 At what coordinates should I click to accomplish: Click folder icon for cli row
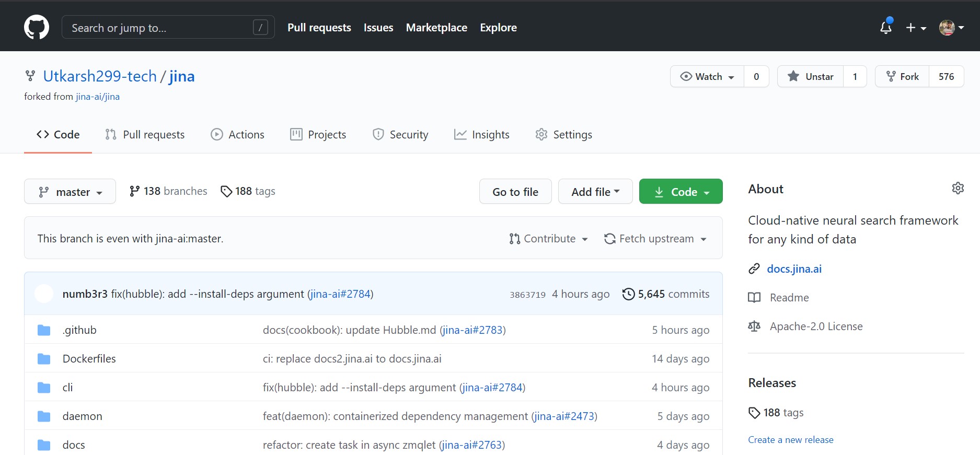coord(44,388)
